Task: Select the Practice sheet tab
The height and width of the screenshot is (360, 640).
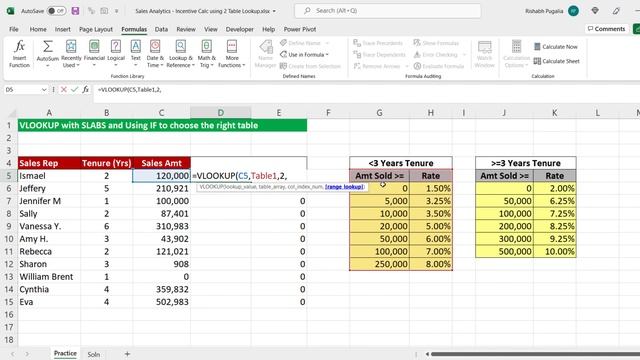Action: coord(65,353)
